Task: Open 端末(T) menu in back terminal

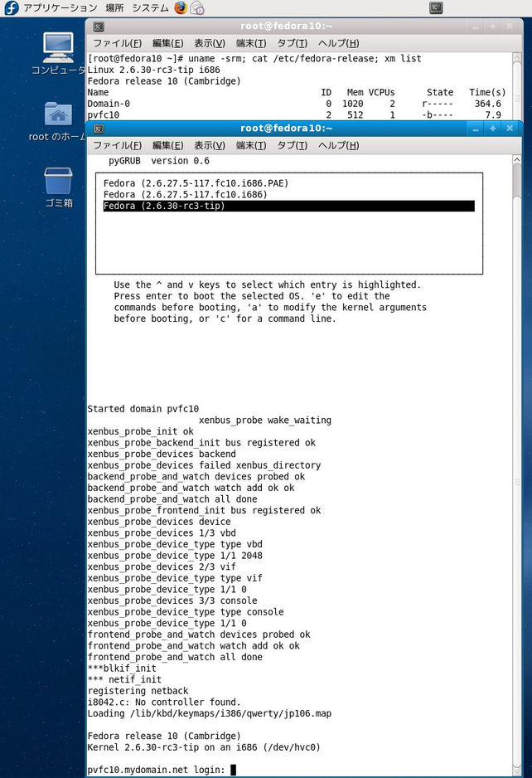Action: click(251, 43)
